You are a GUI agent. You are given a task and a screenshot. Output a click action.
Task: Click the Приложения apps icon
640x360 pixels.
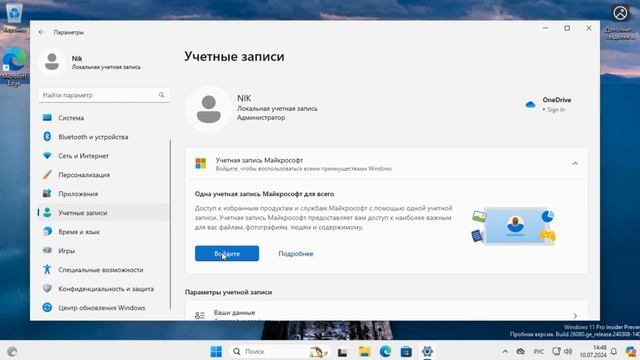tap(47, 193)
